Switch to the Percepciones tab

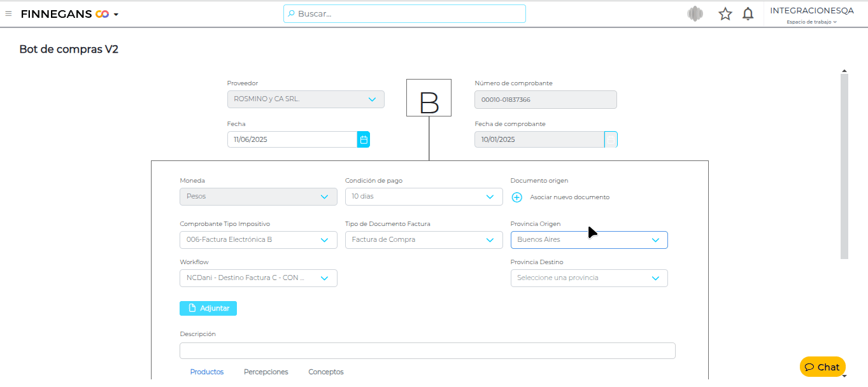point(266,372)
